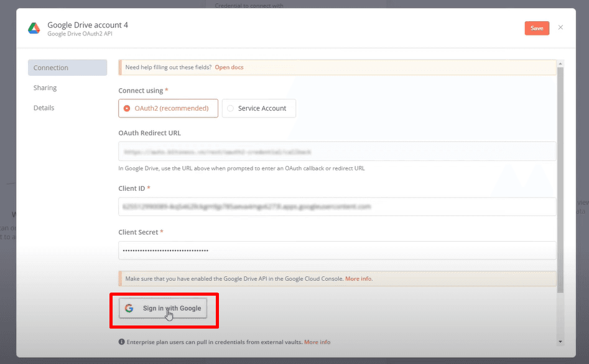This screenshot has width=589, height=364.
Task: Click the OAuth Redirect URL field
Action: point(337,151)
